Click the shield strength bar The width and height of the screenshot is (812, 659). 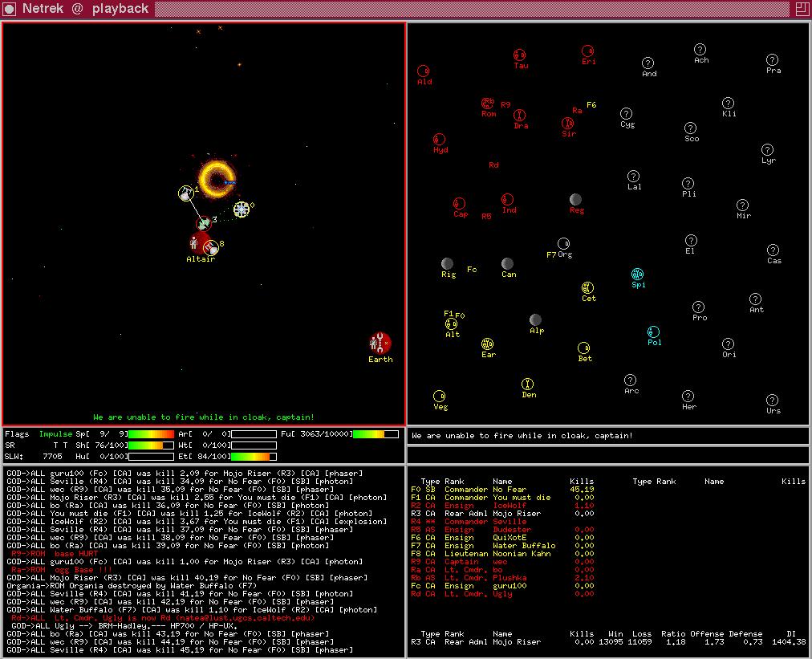(151, 445)
